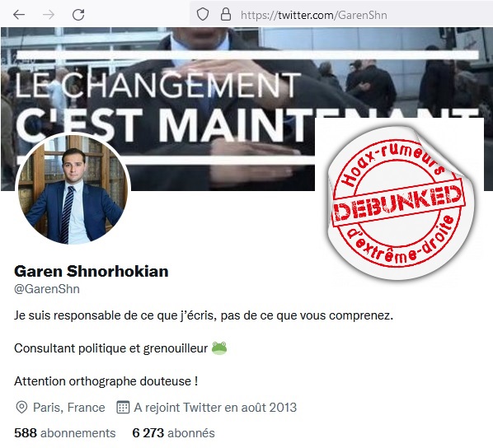Click the location pin icon near Paris

(21, 408)
